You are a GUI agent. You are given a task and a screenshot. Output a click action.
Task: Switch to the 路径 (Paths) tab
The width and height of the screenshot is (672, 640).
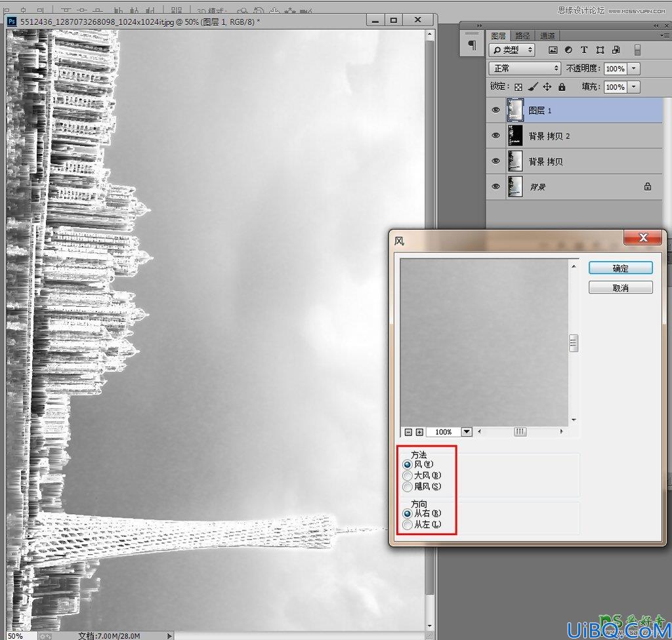[x=522, y=36]
